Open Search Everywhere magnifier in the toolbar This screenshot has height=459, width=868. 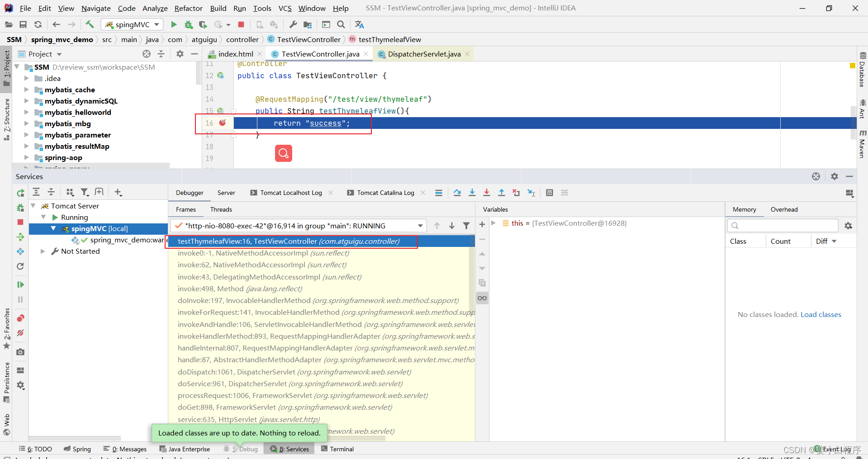coord(341,24)
